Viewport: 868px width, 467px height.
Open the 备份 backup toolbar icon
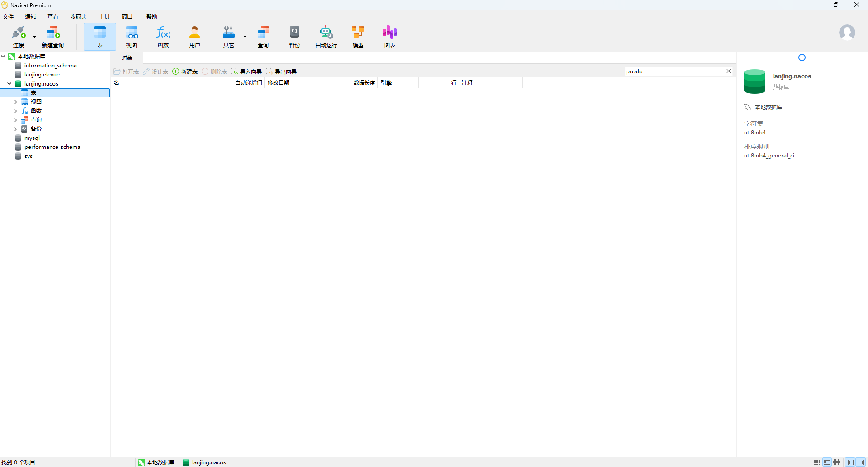coord(295,37)
